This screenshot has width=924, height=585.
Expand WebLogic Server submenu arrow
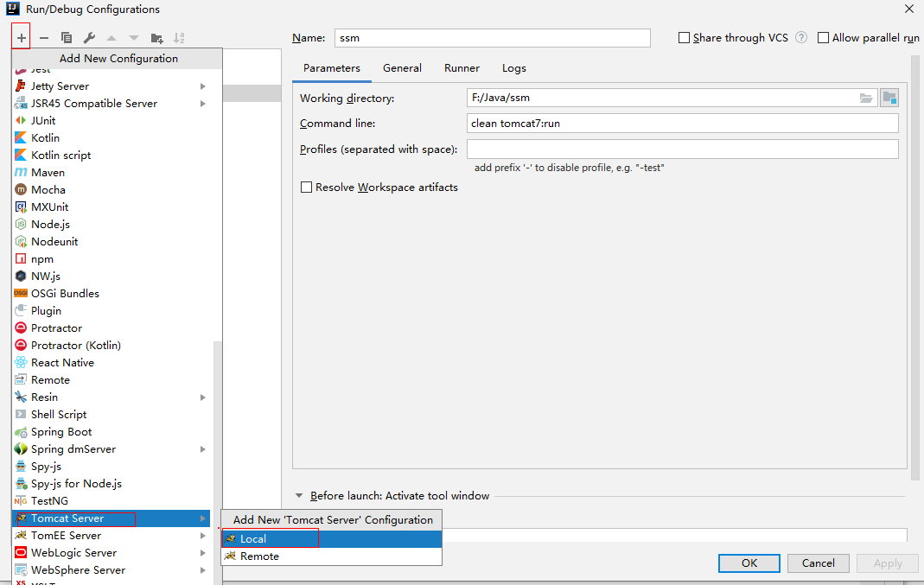tap(203, 553)
